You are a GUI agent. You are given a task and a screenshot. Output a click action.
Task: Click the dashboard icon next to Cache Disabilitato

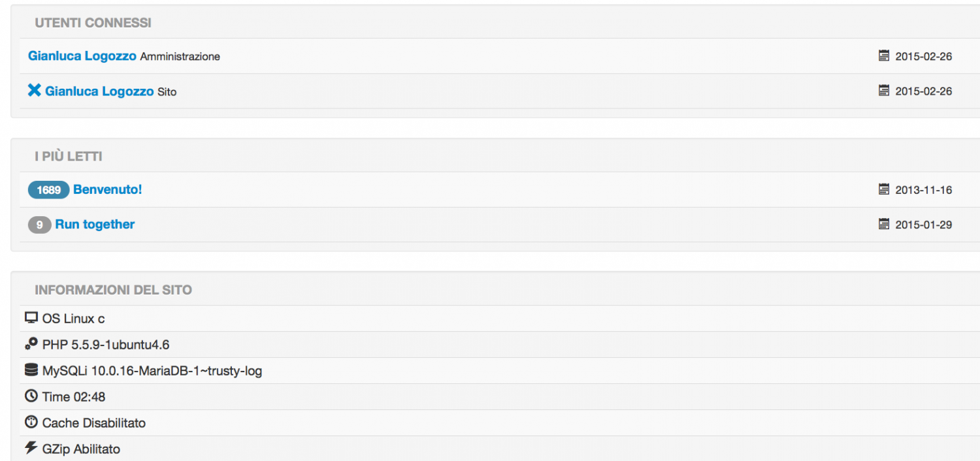point(31,422)
